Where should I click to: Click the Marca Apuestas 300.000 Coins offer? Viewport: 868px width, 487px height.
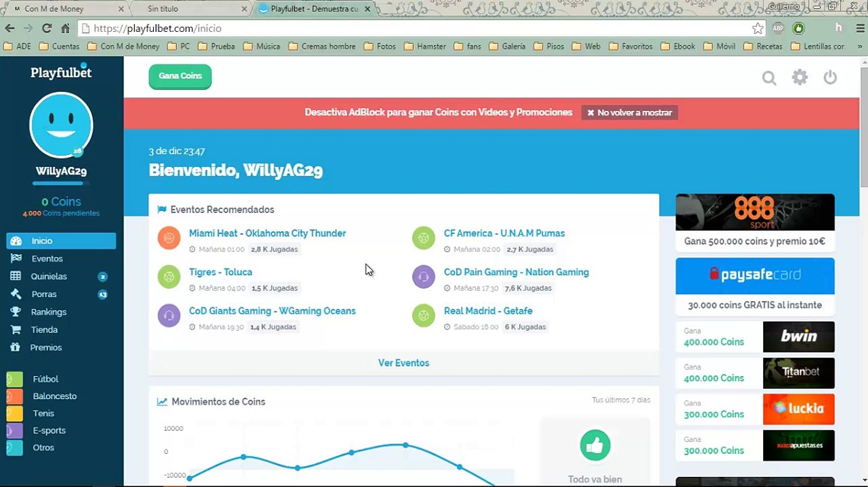point(755,446)
